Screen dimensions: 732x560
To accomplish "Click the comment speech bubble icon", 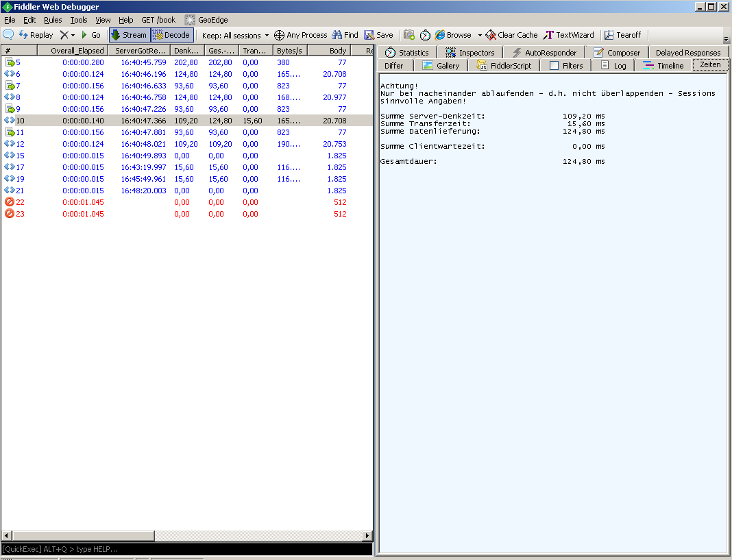I will point(8,34).
